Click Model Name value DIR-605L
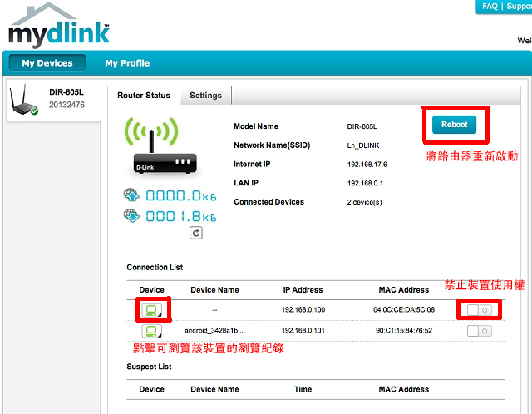The height and width of the screenshot is (414, 532). [x=362, y=126]
